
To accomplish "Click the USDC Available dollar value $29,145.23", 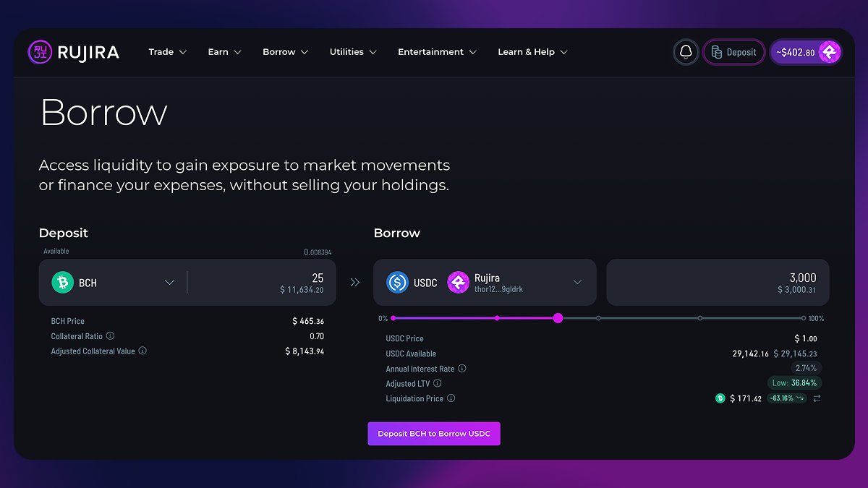I will click(795, 354).
